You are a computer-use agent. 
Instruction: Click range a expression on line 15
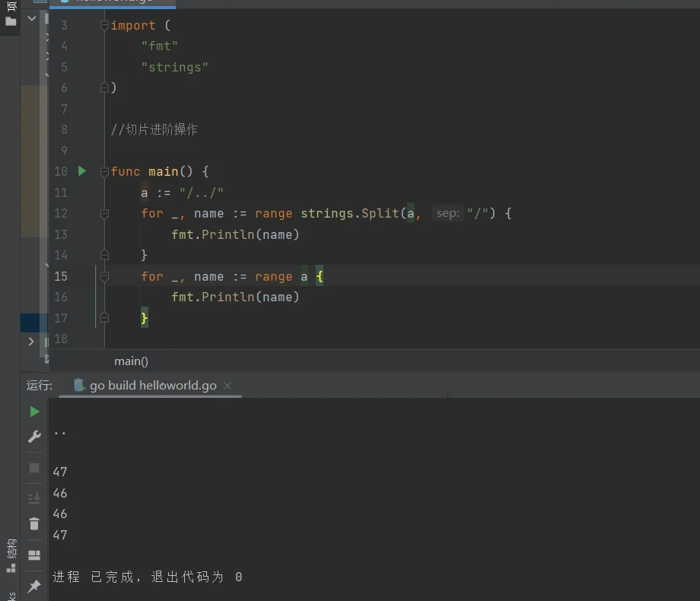pyautogui.click(x=282, y=276)
